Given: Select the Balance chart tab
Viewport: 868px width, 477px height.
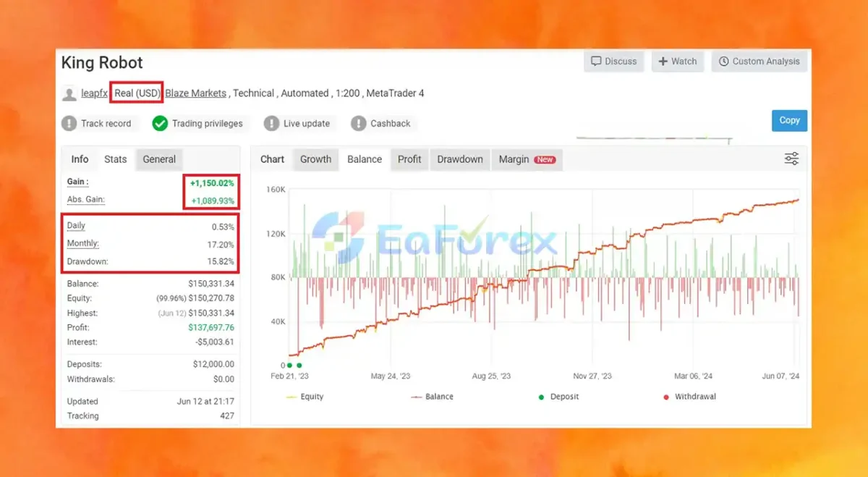Looking at the screenshot, I should click(365, 159).
